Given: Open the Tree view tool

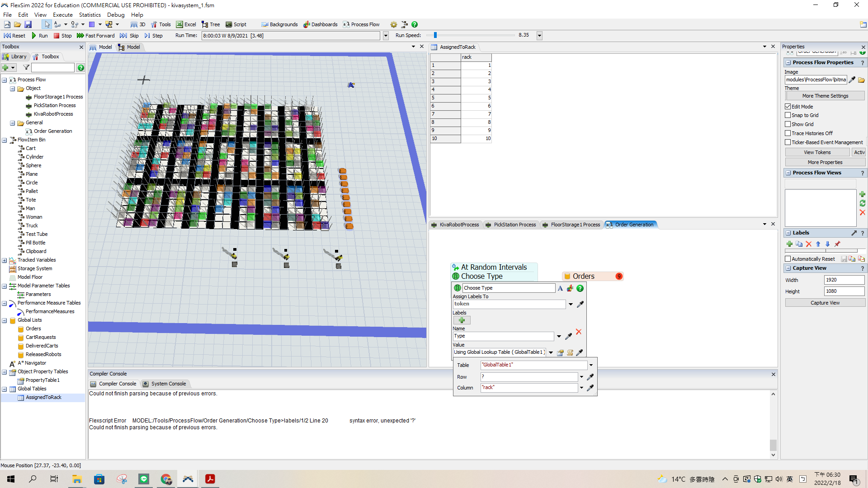Looking at the screenshot, I should coord(211,24).
